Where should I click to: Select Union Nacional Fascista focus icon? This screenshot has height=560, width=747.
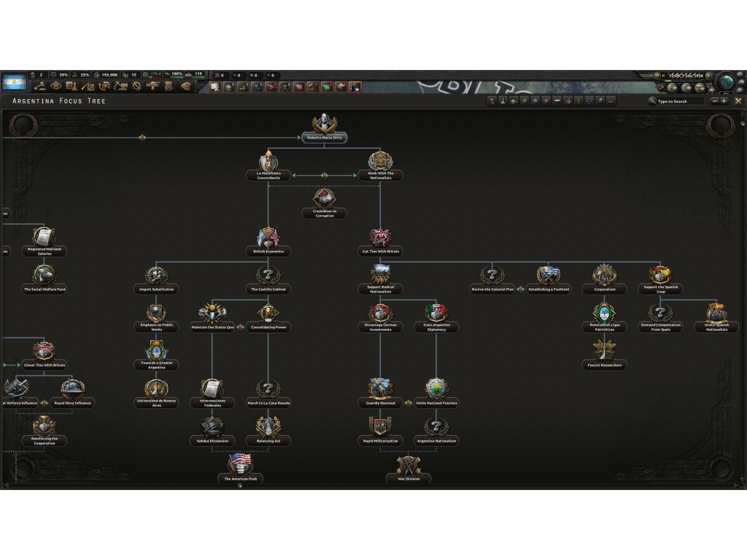[x=436, y=388]
